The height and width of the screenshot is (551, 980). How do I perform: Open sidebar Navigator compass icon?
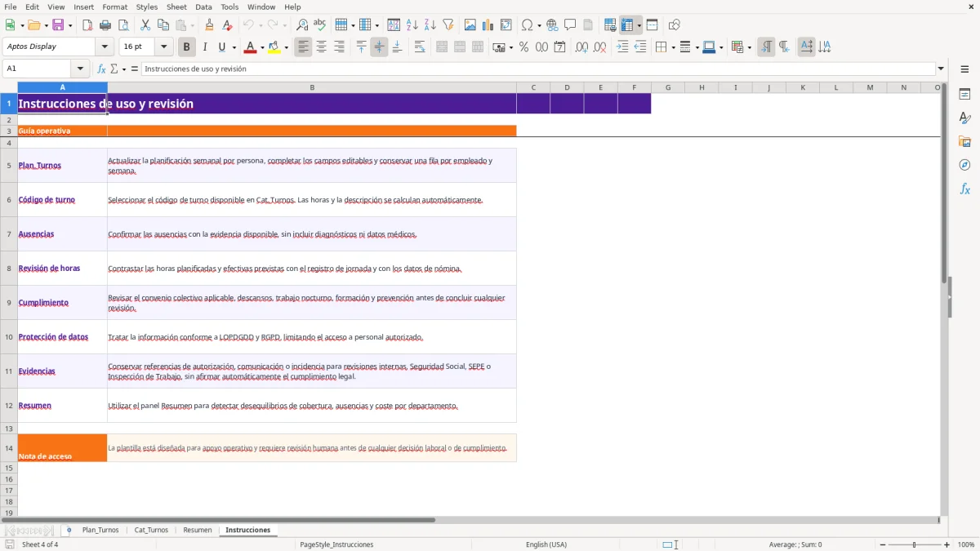coord(964,166)
